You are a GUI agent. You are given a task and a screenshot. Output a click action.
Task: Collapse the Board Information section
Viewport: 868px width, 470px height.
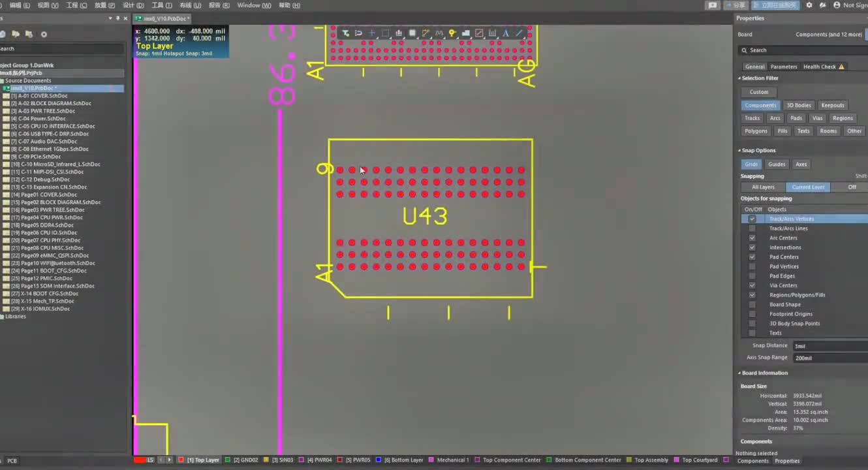coord(740,373)
